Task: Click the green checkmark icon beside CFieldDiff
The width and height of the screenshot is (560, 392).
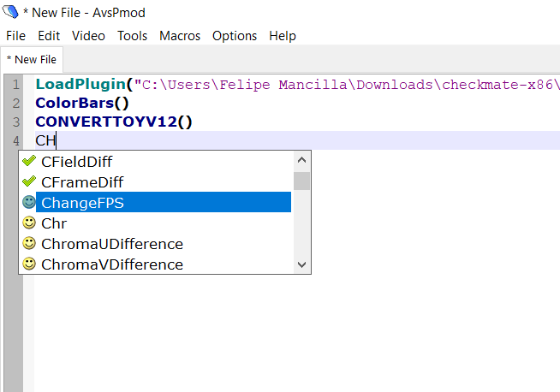Action: coord(29,161)
